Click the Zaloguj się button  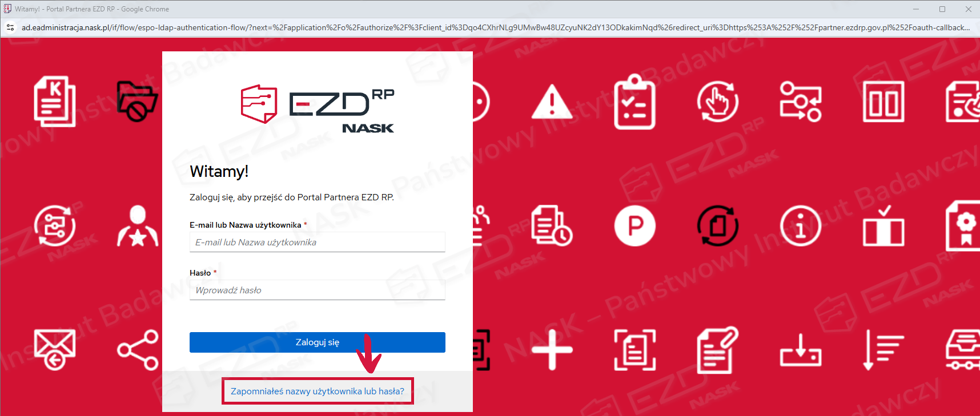coord(318,342)
